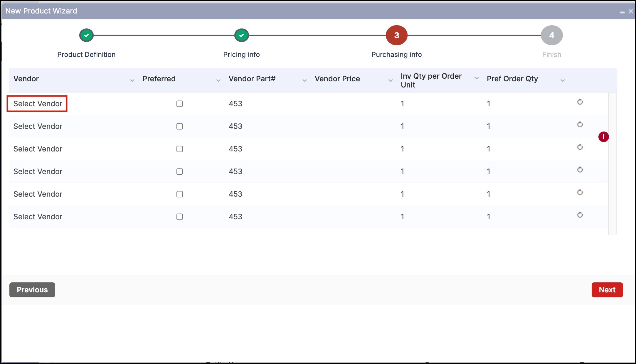Open the Vendor Part# column dropdown arrow
The width and height of the screenshot is (636, 364).
coord(304,80)
